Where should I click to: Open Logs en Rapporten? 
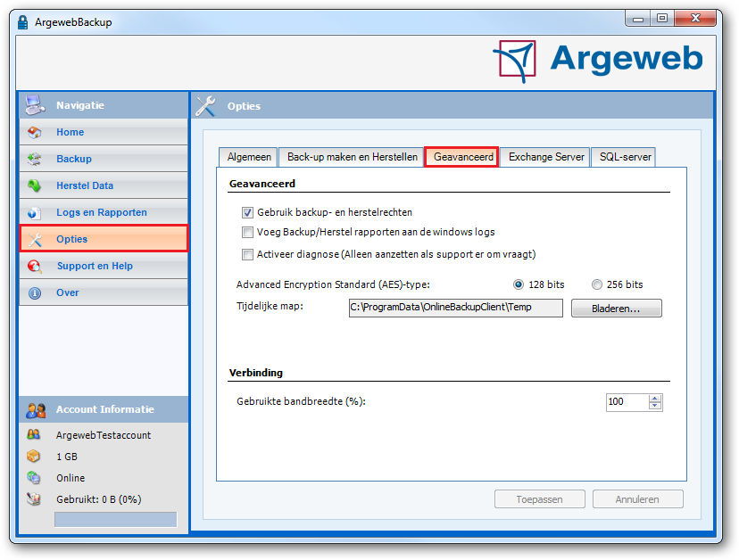pyautogui.click(x=104, y=213)
